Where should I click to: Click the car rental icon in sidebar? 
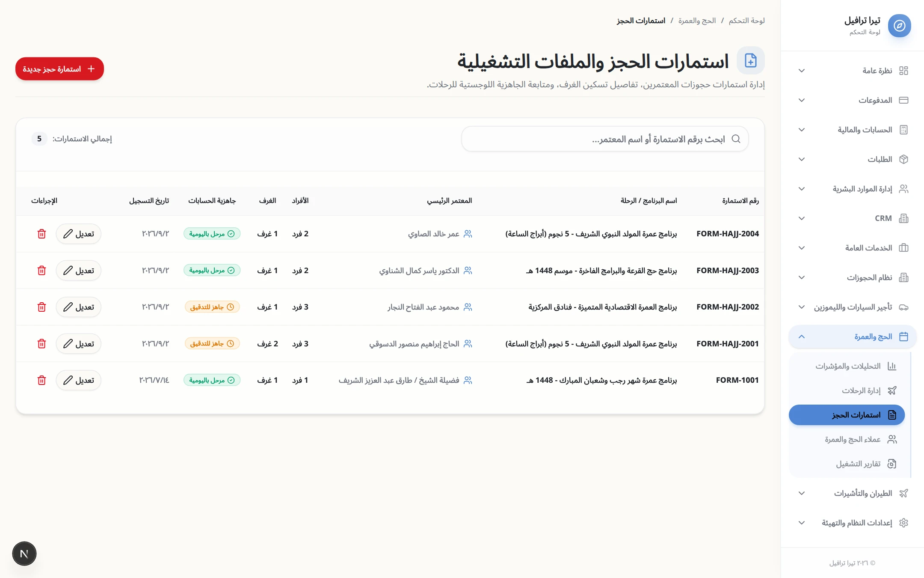click(903, 307)
